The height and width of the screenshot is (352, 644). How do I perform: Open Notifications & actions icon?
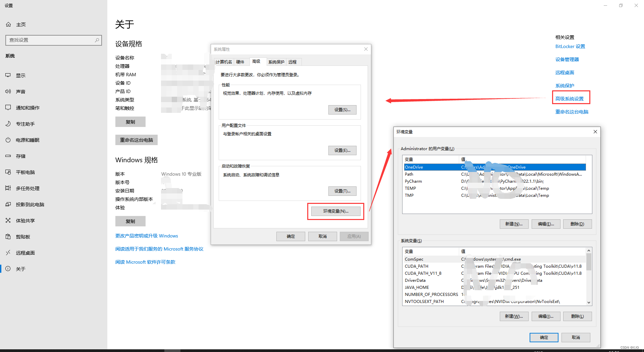[x=8, y=107]
